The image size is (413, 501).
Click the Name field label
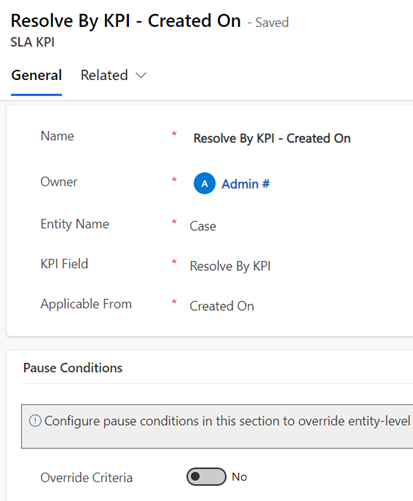click(x=57, y=136)
